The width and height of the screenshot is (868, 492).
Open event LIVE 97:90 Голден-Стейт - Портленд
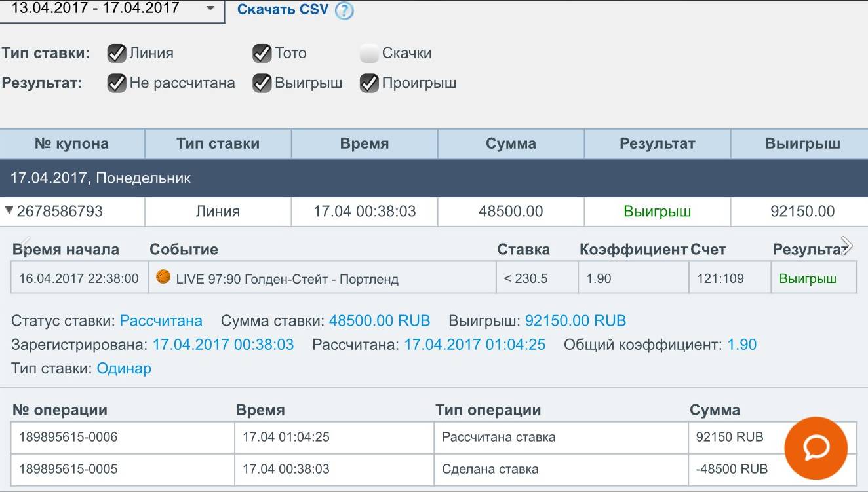click(287, 278)
